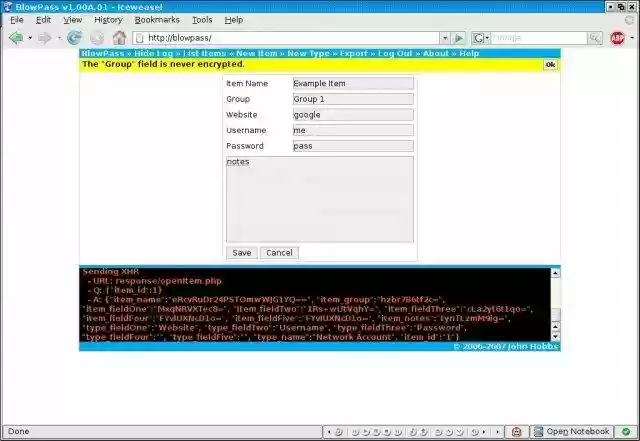Open the View menu
The image size is (640, 441).
(x=73, y=20)
